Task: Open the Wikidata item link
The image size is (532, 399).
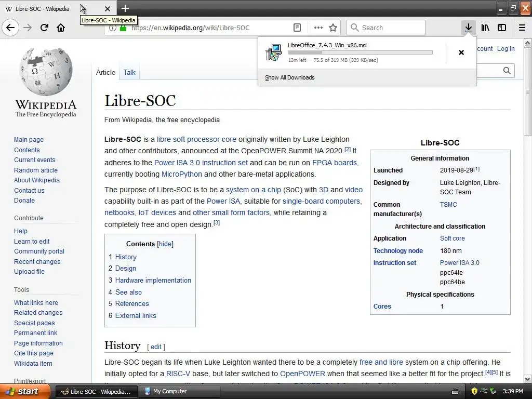Action: click(33, 363)
